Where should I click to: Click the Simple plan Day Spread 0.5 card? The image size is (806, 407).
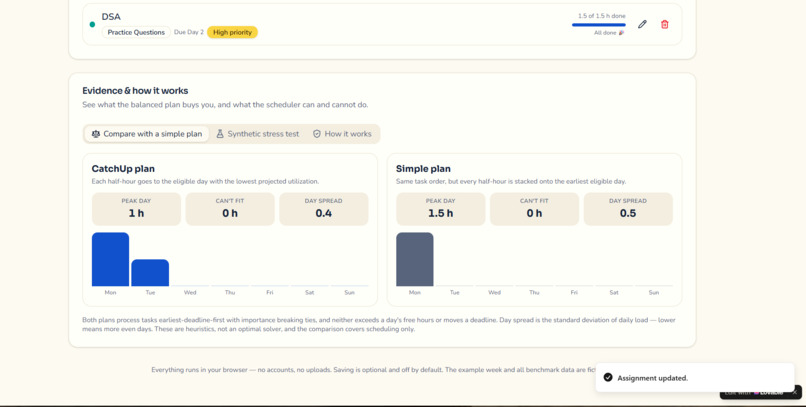click(628, 209)
